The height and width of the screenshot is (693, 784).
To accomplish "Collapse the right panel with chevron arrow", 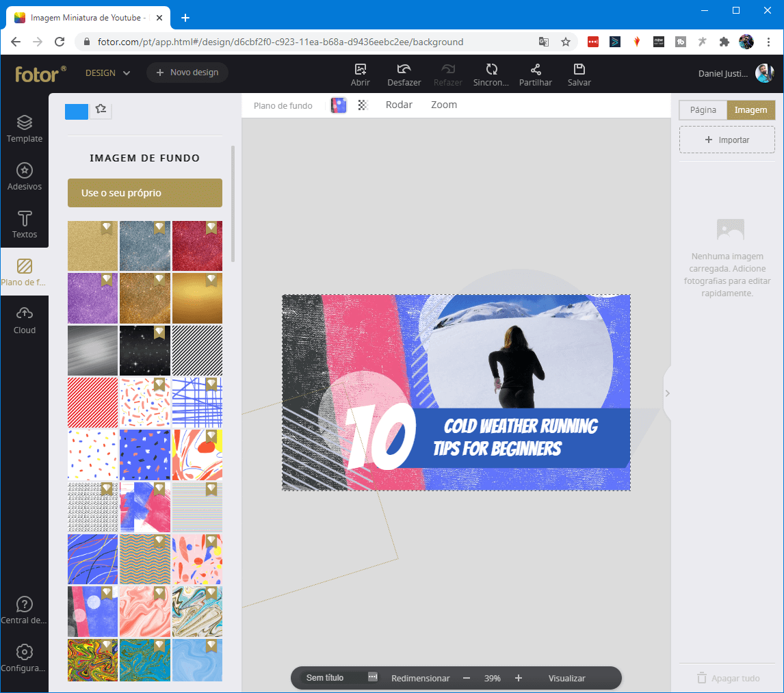I will (x=667, y=393).
